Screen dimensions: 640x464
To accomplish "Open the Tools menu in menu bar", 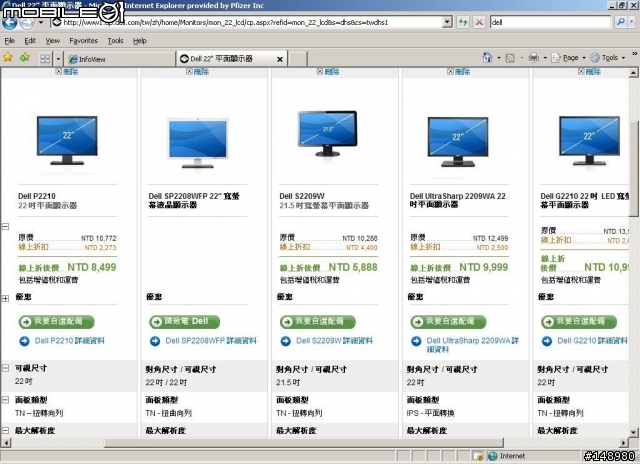I will click(x=116, y=41).
